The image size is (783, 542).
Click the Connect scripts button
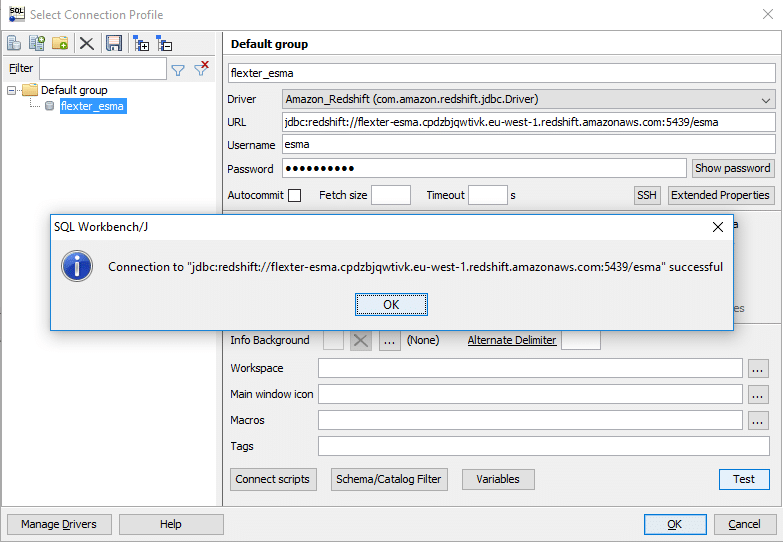point(273,480)
